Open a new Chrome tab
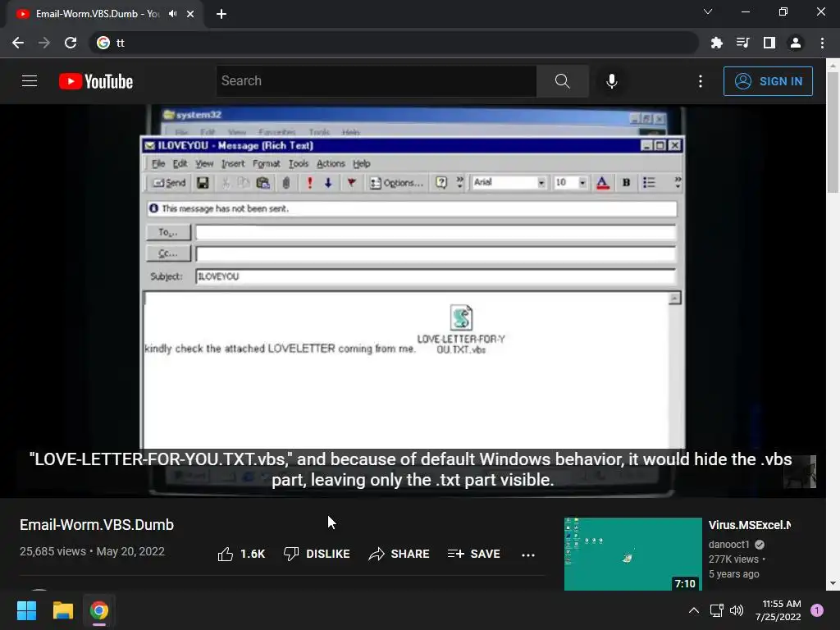 click(x=221, y=14)
